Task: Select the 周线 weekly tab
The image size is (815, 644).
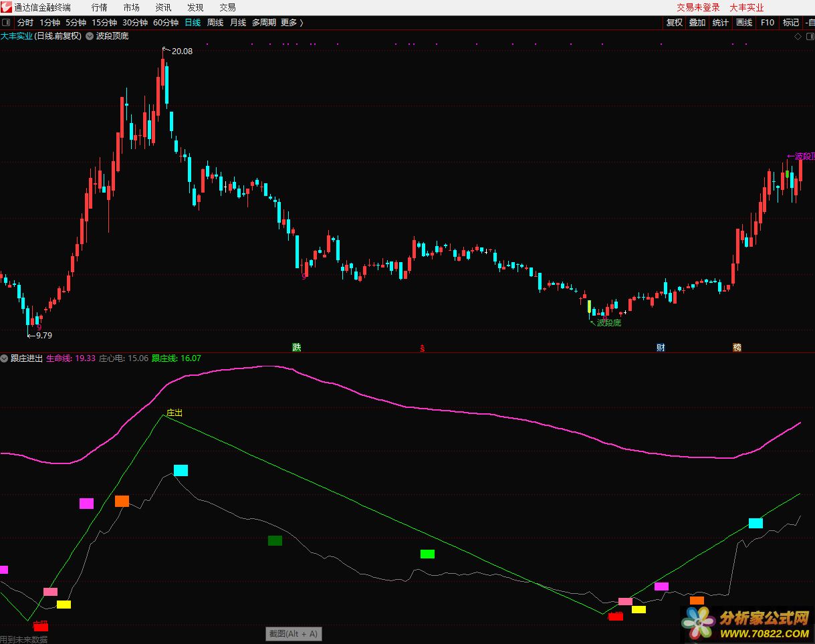Action: (x=215, y=23)
